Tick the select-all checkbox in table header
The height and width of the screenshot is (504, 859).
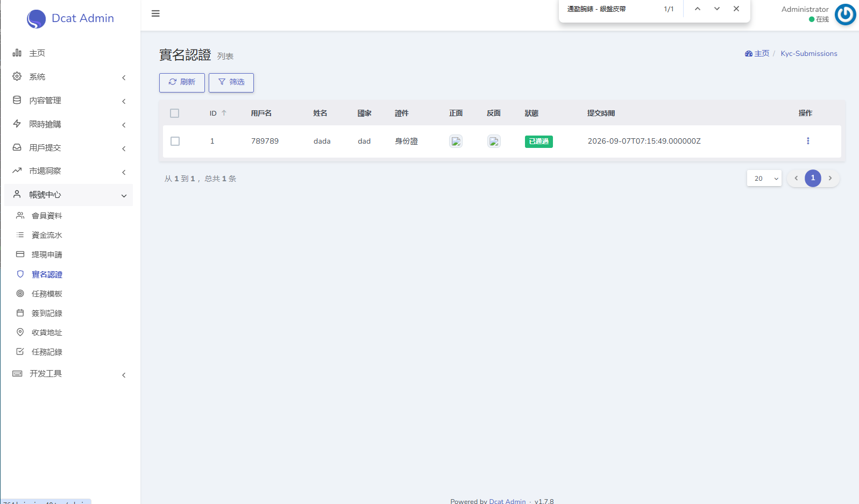click(174, 113)
